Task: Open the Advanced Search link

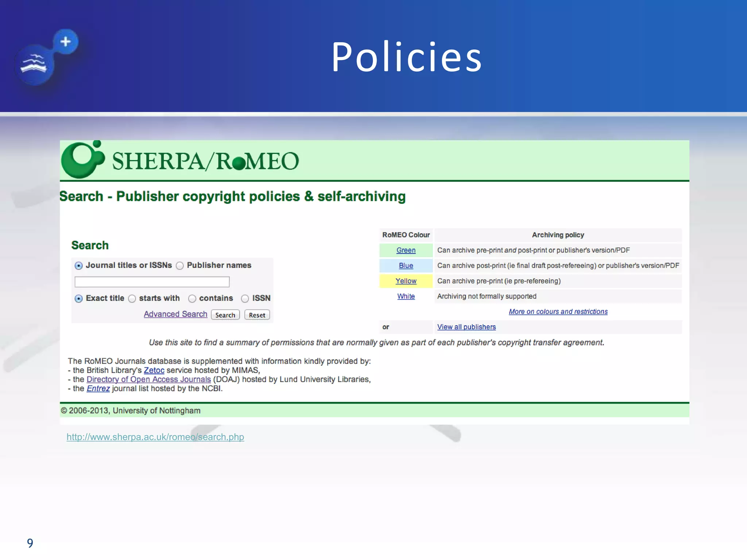Action: click(x=175, y=314)
